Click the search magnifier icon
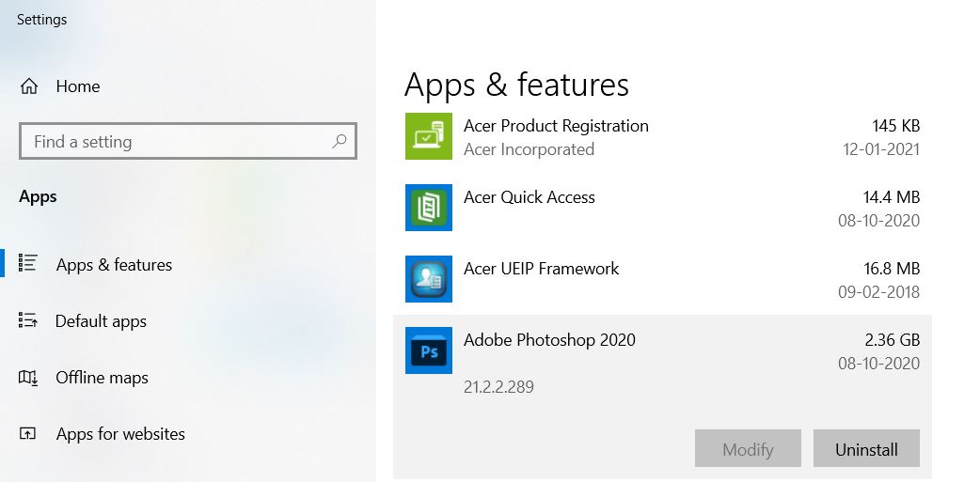980x482 pixels. tap(339, 141)
